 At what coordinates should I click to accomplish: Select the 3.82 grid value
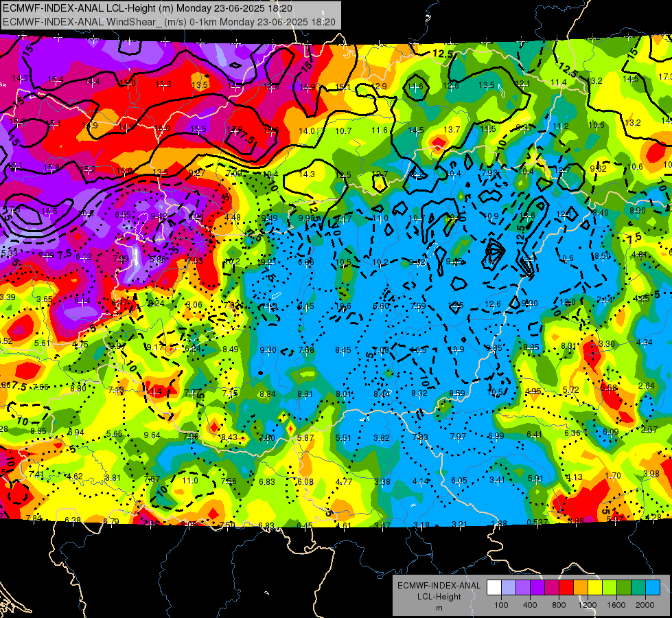(382, 437)
